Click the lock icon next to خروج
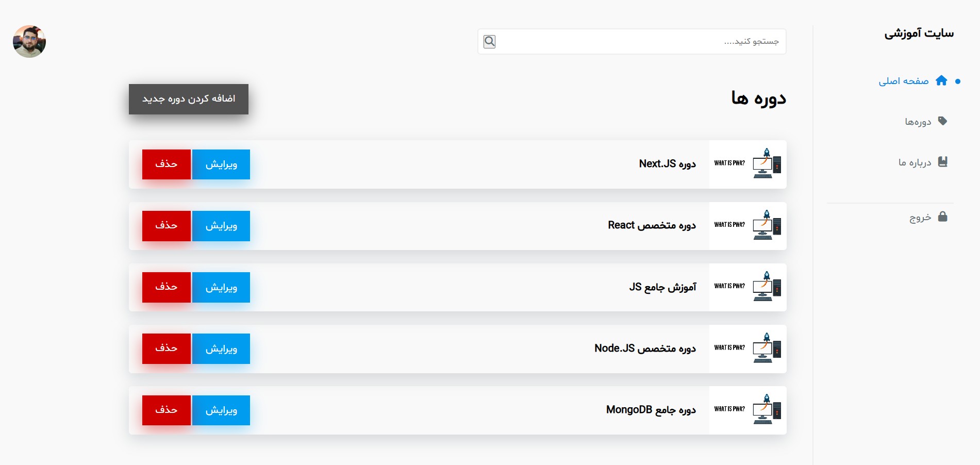Screen dimensions: 980x465 pyautogui.click(x=942, y=217)
